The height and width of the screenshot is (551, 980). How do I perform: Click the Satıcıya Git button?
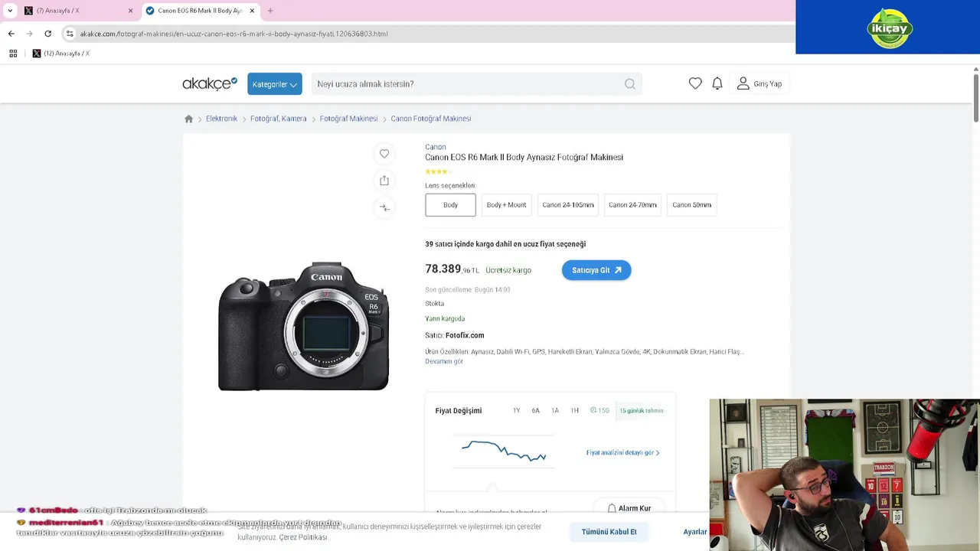click(x=596, y=270)
